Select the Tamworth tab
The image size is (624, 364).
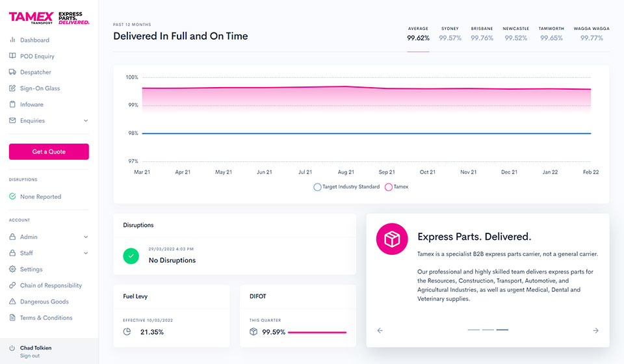pos(551,34)
